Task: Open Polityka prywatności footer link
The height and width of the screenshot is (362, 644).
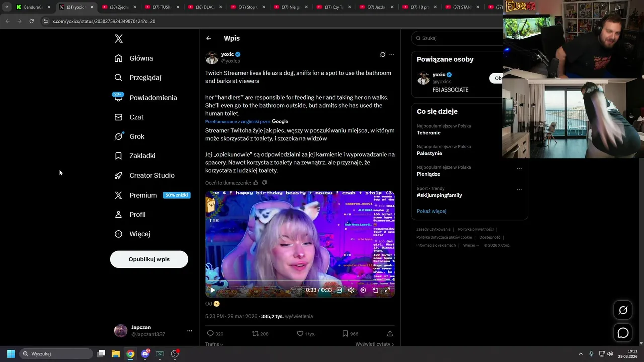Action: (x=475, y=229)
